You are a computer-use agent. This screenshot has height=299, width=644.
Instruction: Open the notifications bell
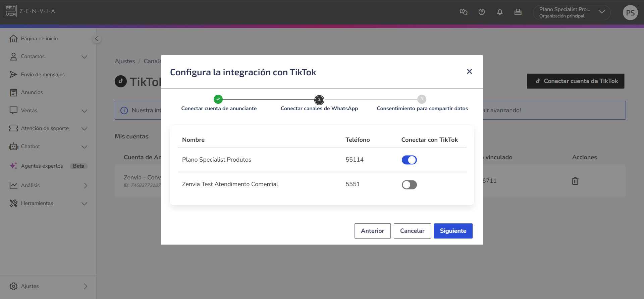tap(500, 12)
